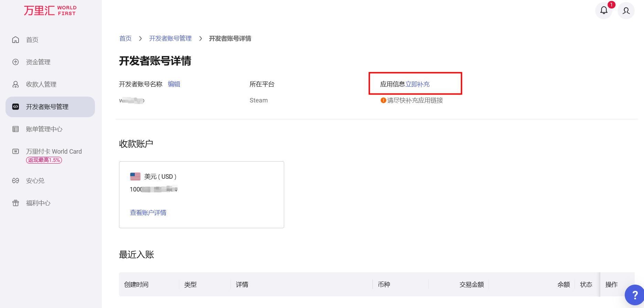Click the 立即补充 link for app info
This screenshot has height=308, width=644.
pyautogui.click(x=417, y=84)
